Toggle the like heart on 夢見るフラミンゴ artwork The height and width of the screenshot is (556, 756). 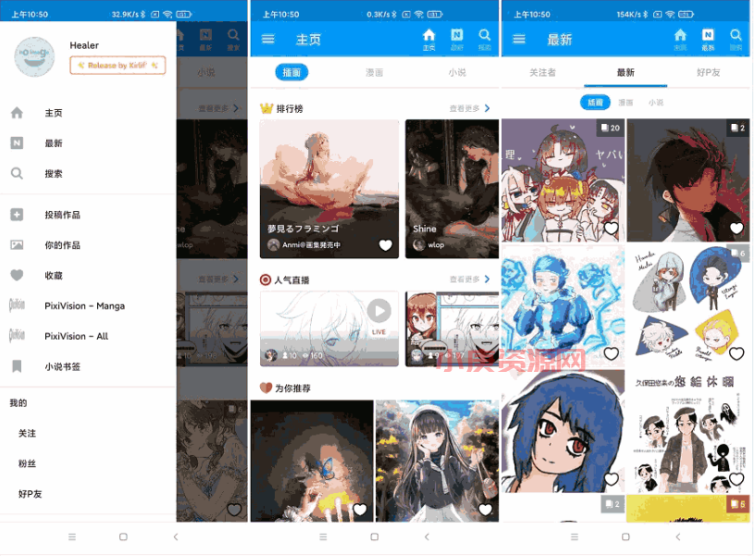(x=386, y=246)
